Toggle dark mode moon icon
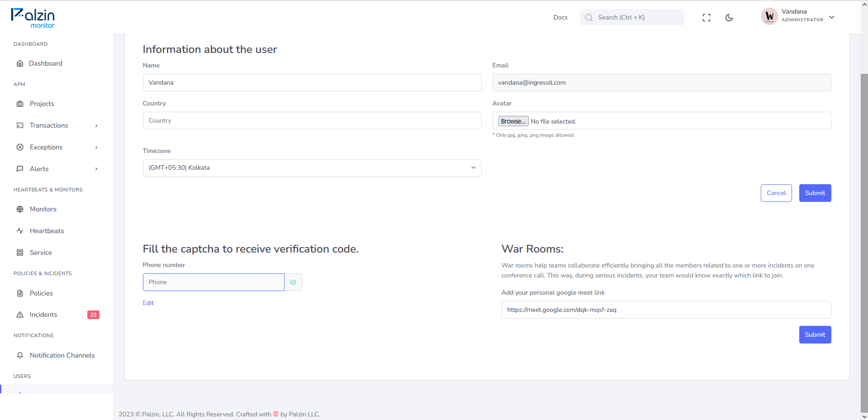This screenshot has height=420, width=868. (x=729, y=18)
